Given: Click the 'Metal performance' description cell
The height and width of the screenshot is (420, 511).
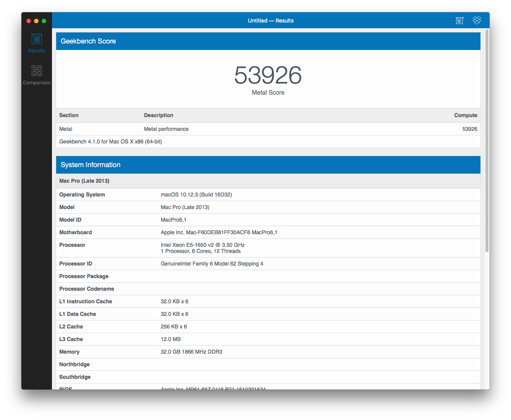Looking at the screenshot, I should pyautogui.click(x=166, y=129).
